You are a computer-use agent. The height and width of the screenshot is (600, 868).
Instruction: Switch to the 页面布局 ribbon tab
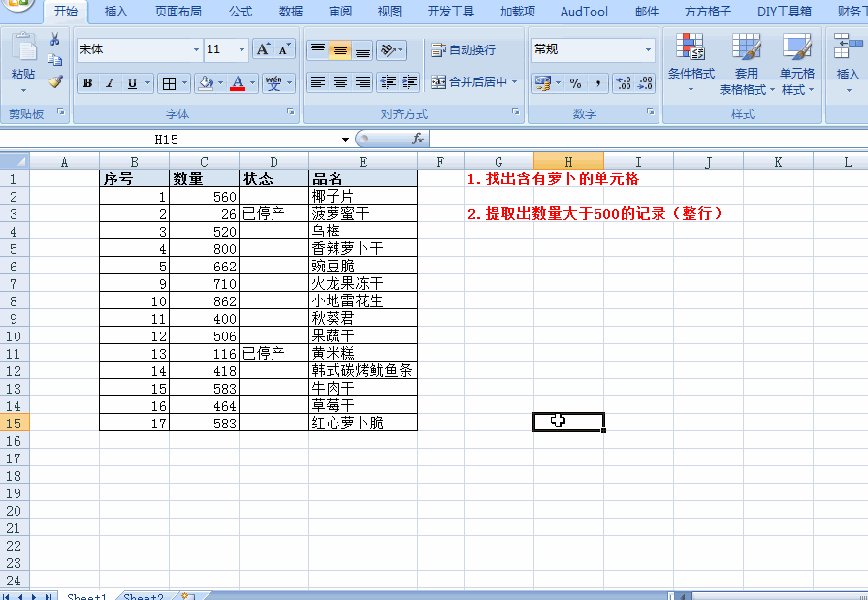pyautogui.click(x=177, y=12)
